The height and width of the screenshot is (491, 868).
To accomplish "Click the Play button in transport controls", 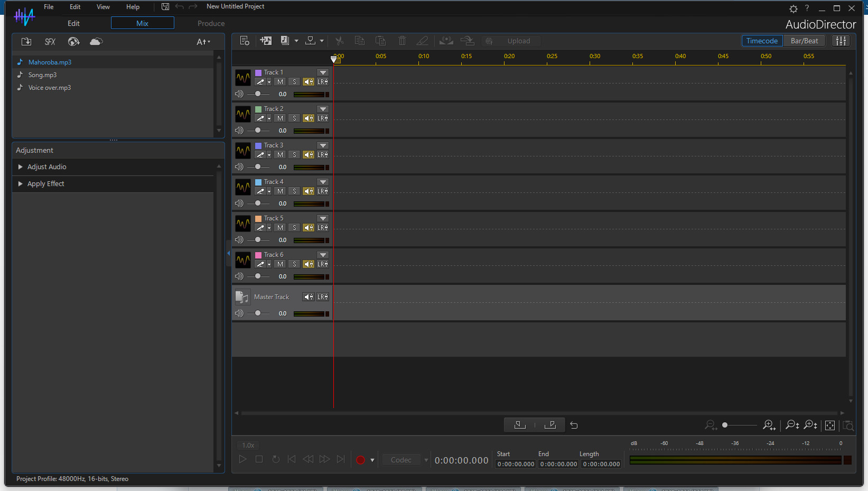I will coord(242,459).
